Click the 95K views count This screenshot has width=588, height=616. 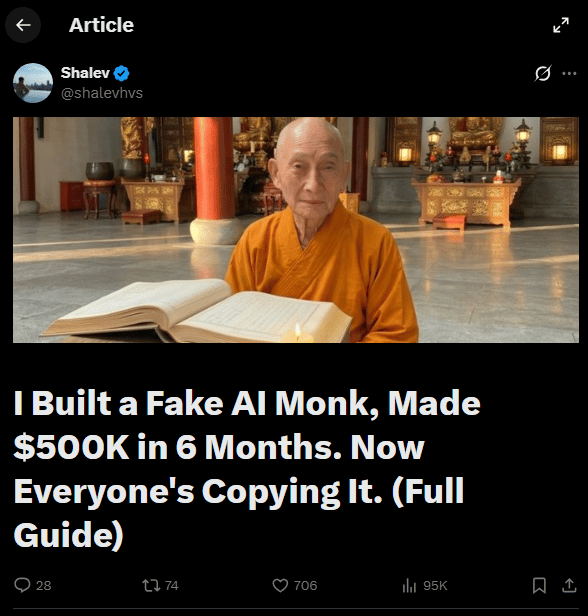coord(435,585)
